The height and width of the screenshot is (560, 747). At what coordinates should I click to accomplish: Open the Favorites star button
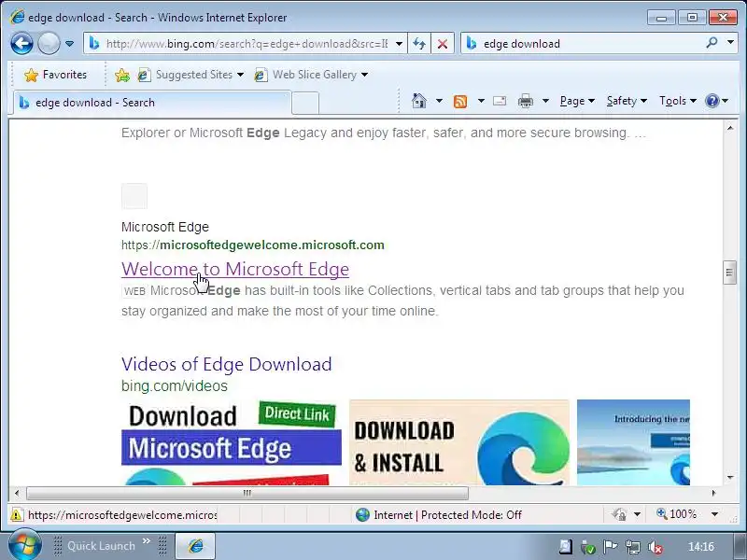[55, 75]
